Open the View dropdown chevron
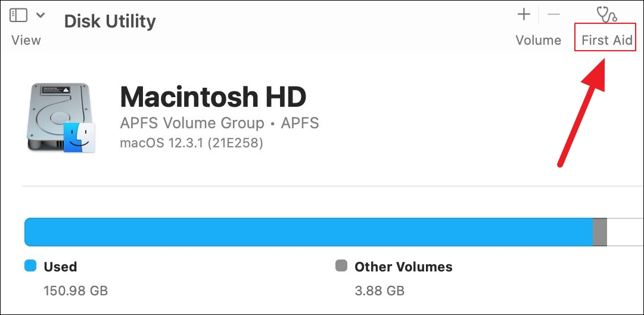This screenshot has width=644, height=315. 41,16
